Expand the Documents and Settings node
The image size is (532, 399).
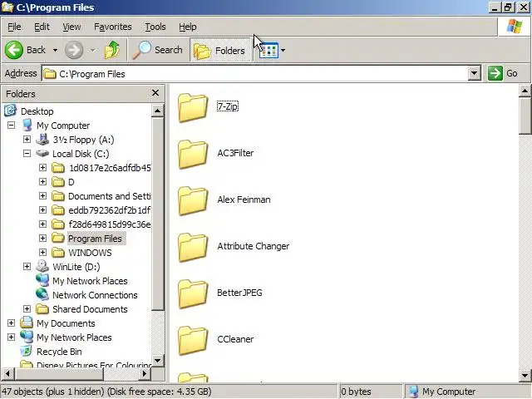point(42,196)
